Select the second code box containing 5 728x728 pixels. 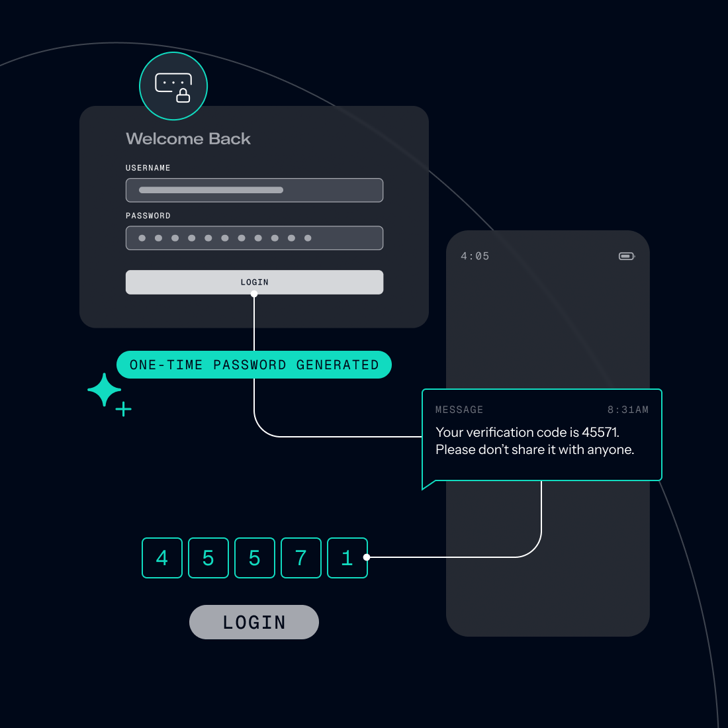[208, 558]
